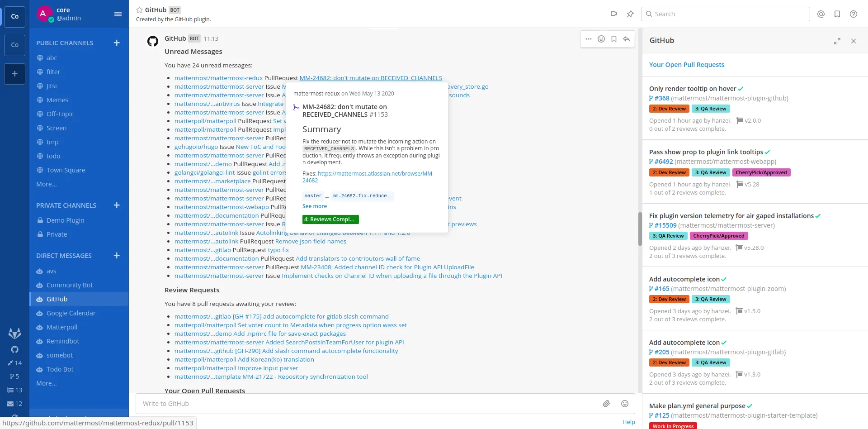Viewport: 868px width, 429px height.
Task: Open pinned posts from header
Action: click(x=630, y=14)
